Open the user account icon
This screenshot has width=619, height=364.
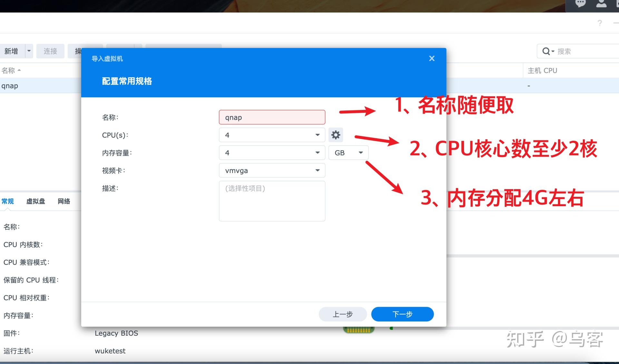point(601,4)
